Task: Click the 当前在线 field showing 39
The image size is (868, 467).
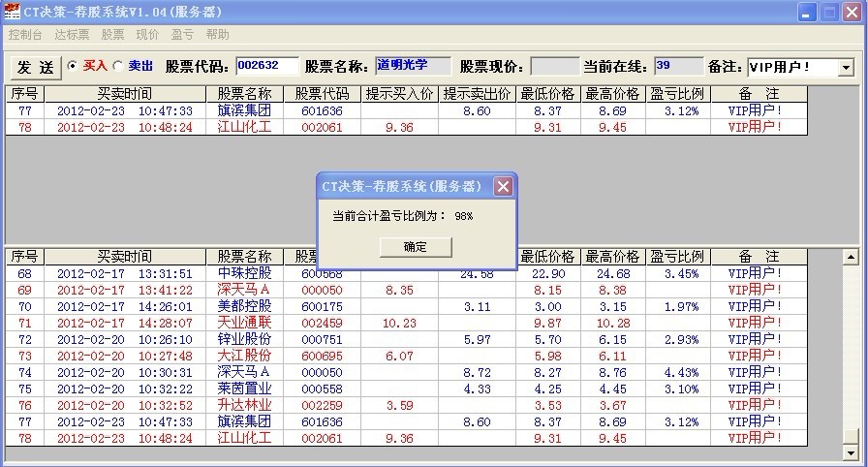Action: click(x=679, y=65)
